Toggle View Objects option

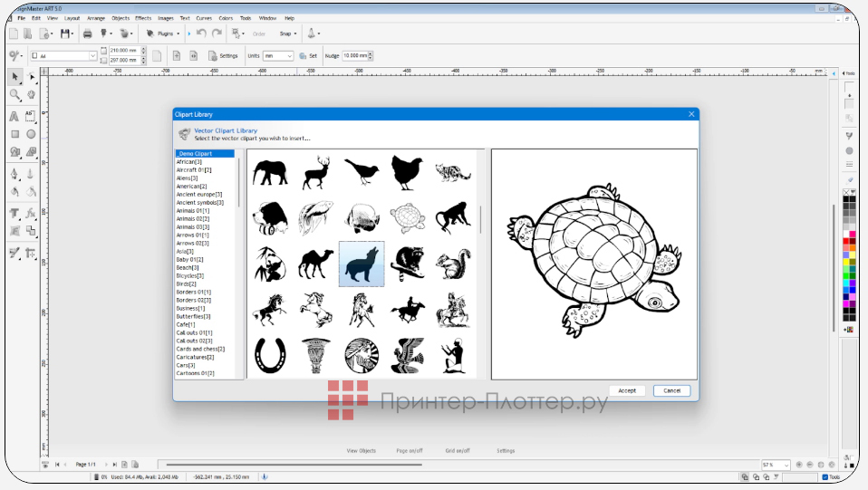361,450
